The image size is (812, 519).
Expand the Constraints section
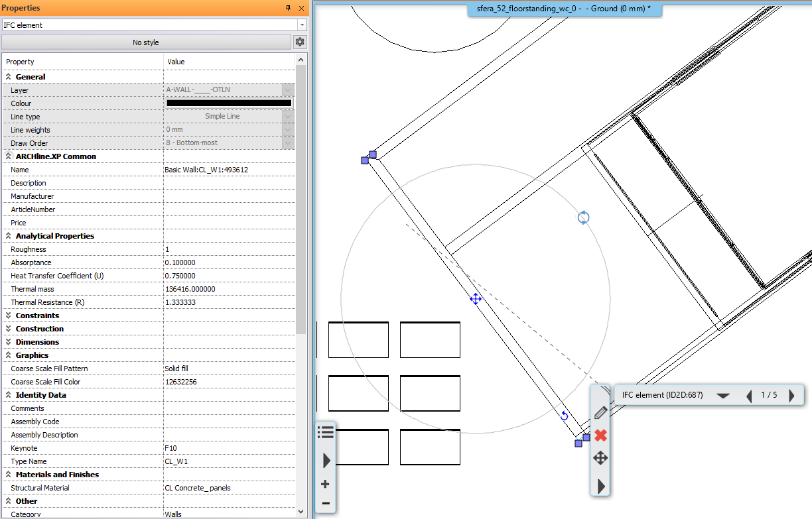(x=9, y=316)
